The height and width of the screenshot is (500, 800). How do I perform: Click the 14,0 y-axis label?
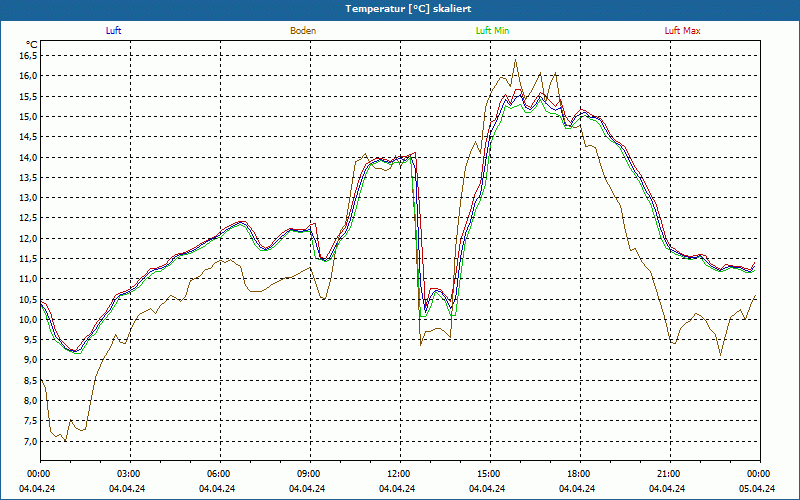tap(29, 157)
